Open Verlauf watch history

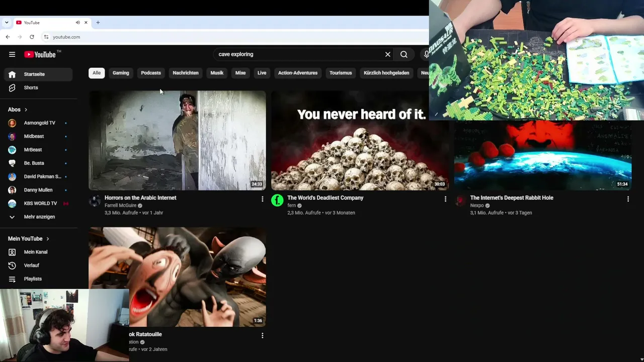(x=39, y=265)
